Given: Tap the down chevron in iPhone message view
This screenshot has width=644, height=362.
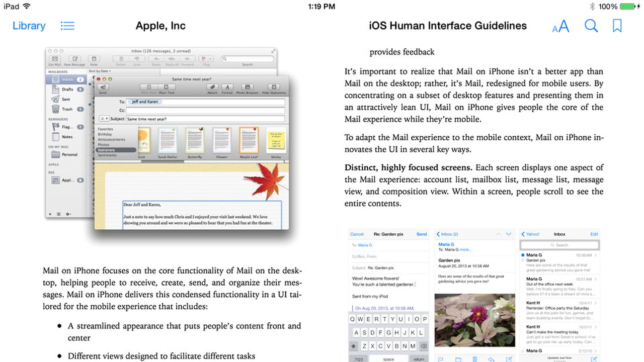Looking at the screenshot, I should pyautogui.click(x=509, y=234).
